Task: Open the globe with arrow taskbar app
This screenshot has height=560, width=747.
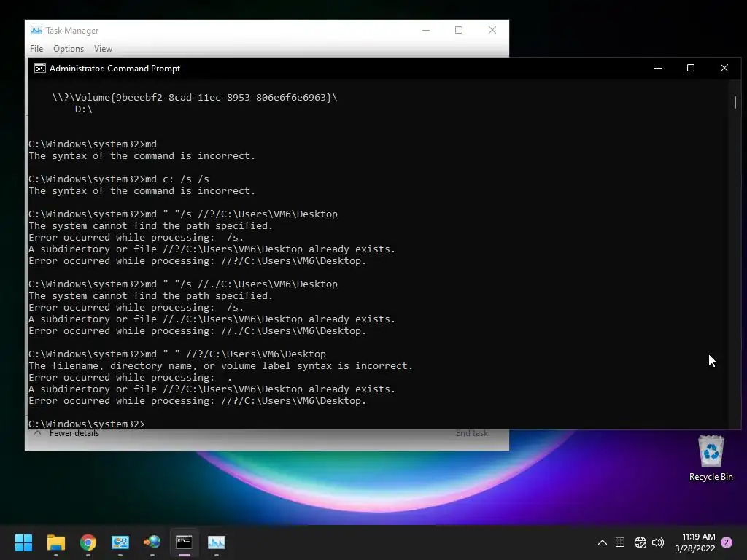Action: [152, 542]
